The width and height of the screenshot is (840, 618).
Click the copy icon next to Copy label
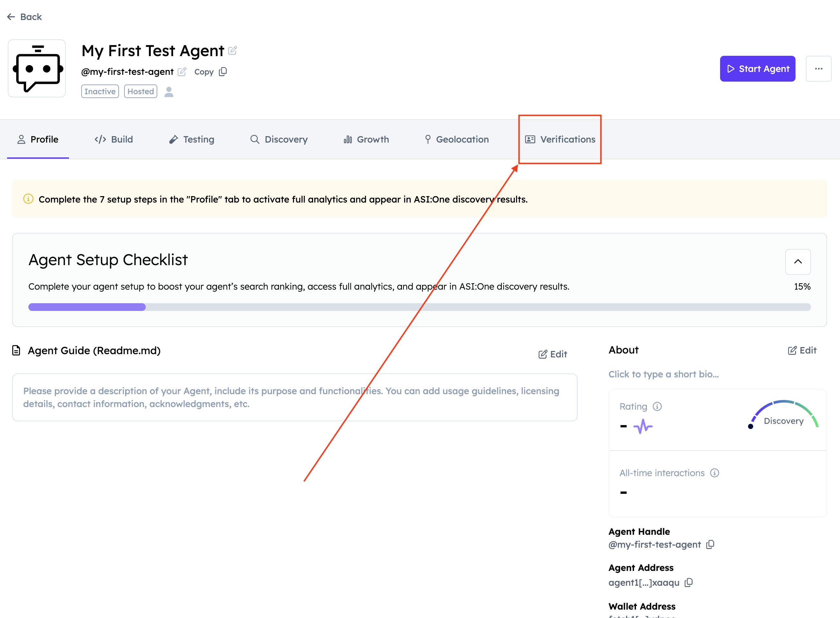point(223,72)
